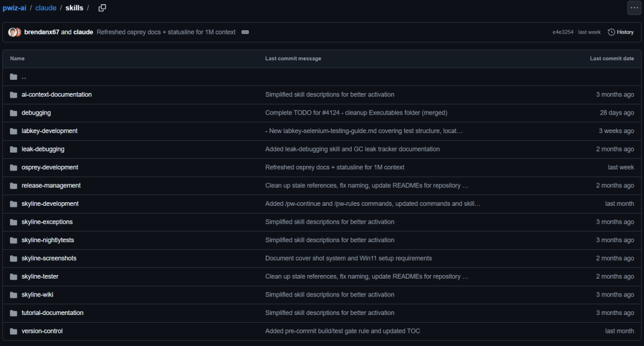Click folder icon for labkey-development
This screenshot has width=644, height=346.
pyautogui.click(x=14, y=131)
